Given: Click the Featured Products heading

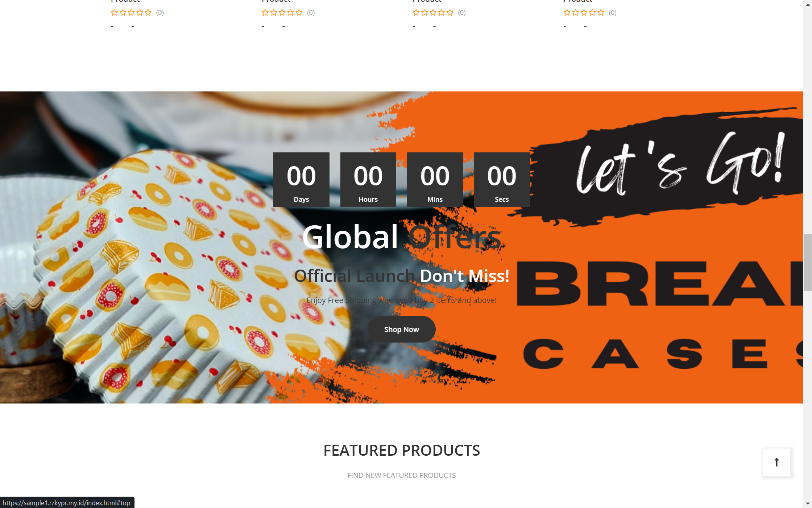Looking at the screenshot, I should pos(402,450).
